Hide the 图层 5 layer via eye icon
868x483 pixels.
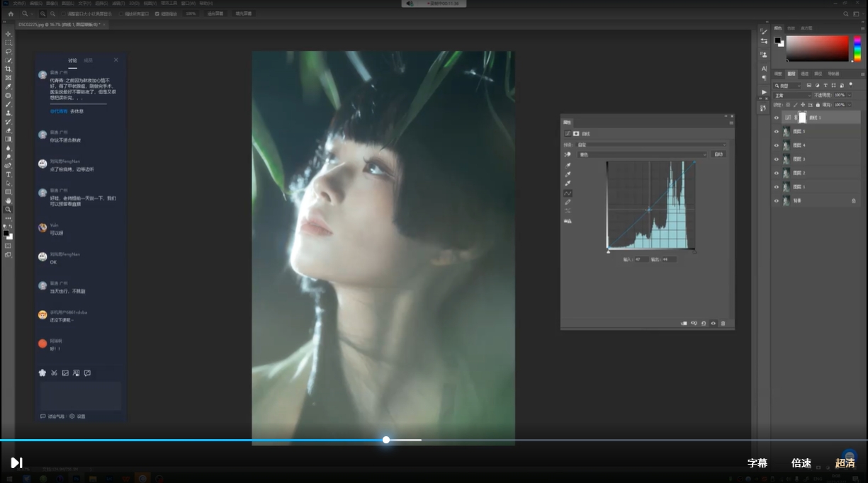(x=776, y=132)
